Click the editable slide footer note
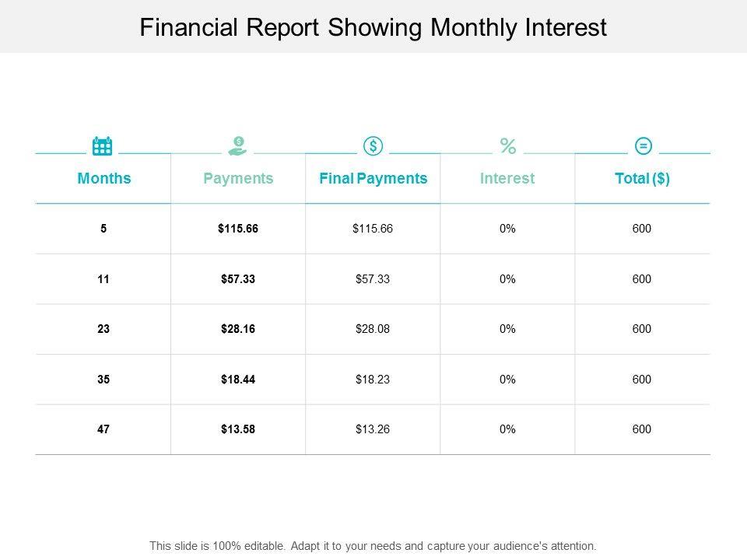 coord(373,546)
